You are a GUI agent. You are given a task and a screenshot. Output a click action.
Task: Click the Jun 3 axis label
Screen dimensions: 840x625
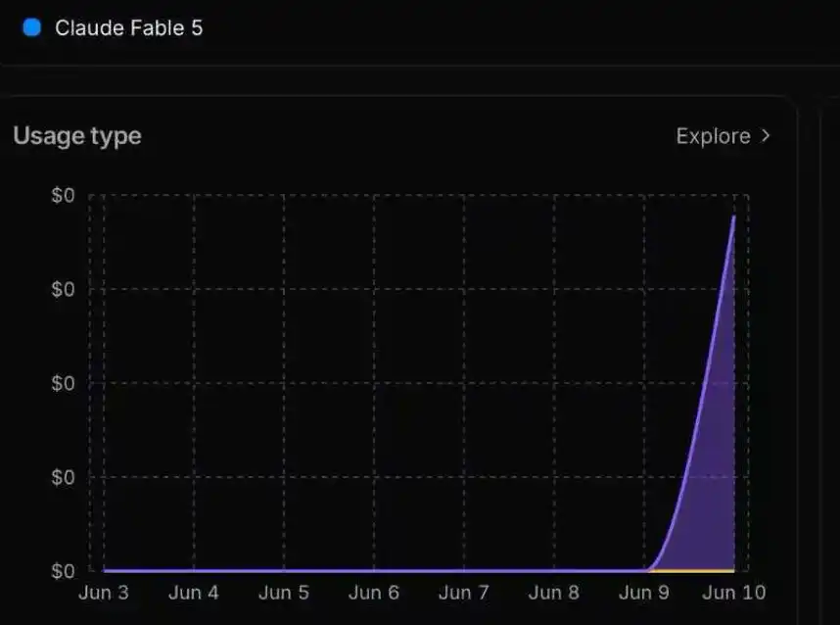(104, 593)
